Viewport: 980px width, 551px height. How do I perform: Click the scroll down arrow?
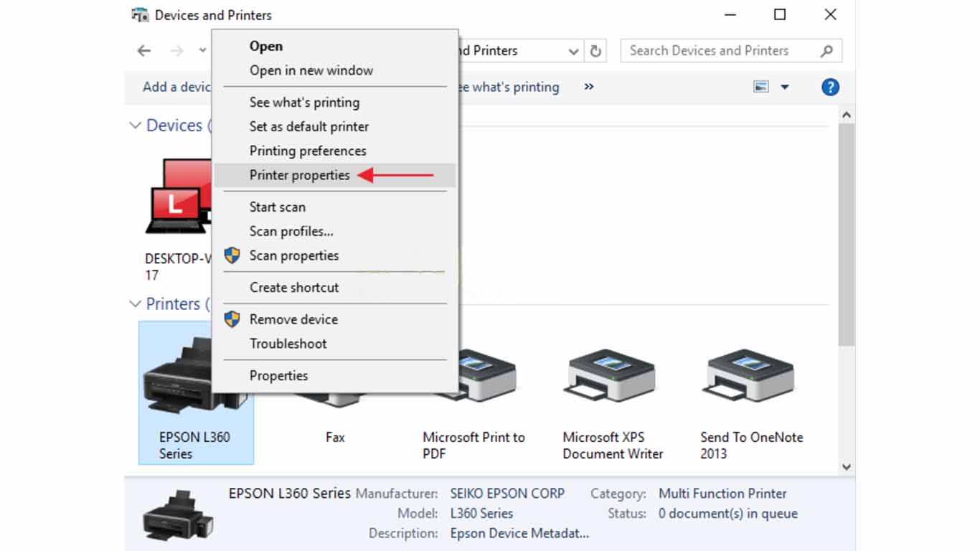847,466
